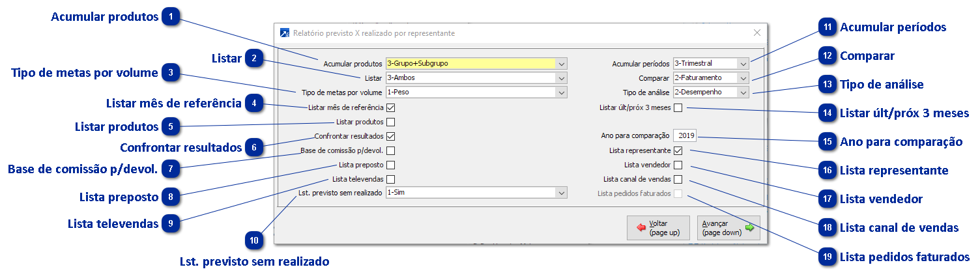Click the numbered callout badge 1
This screenshot has width=980, height=280.
click(x=171, y=17)
